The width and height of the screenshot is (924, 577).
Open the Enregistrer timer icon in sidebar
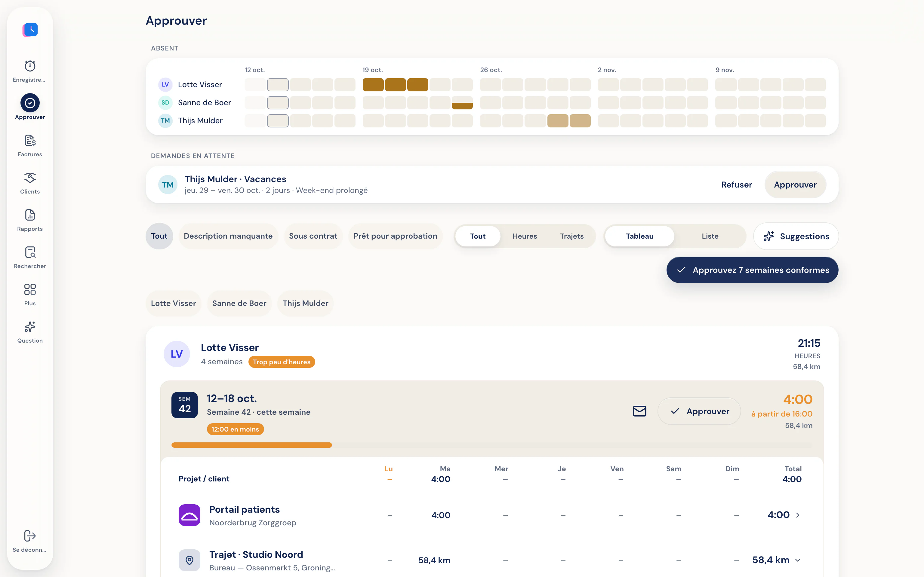coord(30,66)
